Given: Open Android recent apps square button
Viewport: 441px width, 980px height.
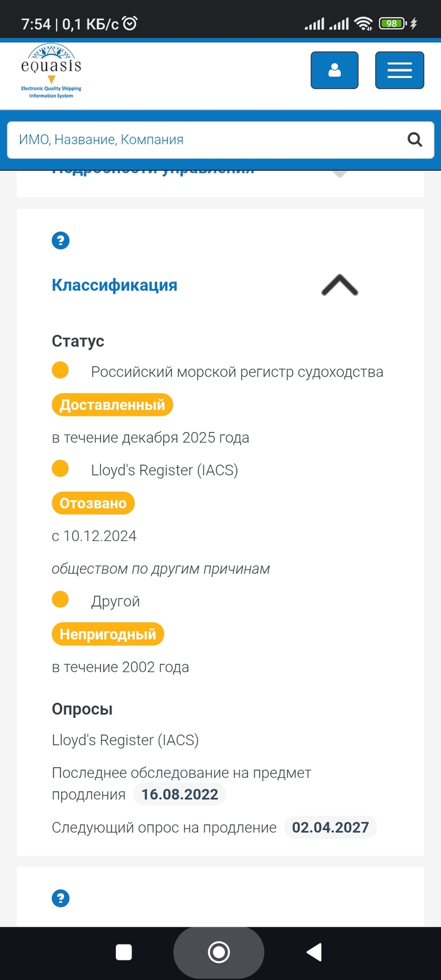Looking at the screenshot, I should (x=124, y=952).
